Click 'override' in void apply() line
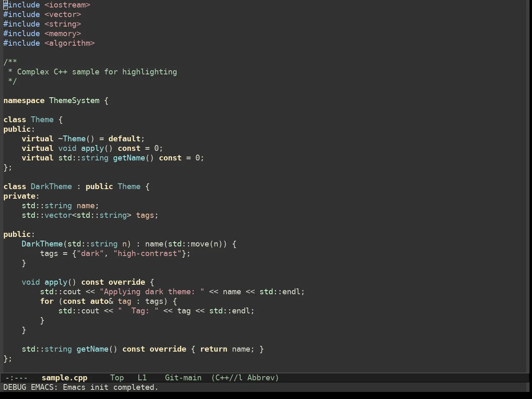Screen dimensions: 532x399 pos(127,282)
